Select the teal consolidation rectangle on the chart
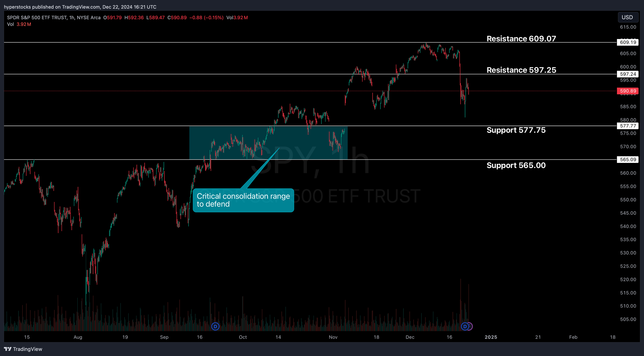644x356 pixels. click(268, 143)
